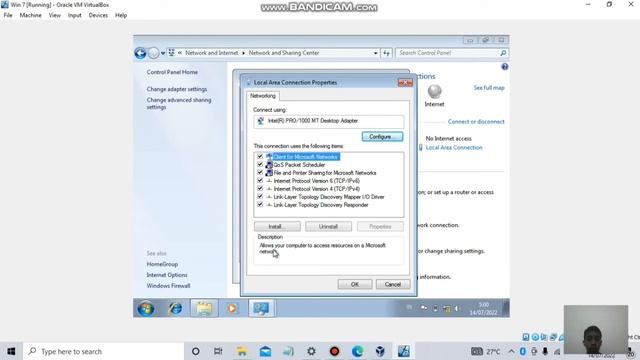
Task: Open Control Panel Home link
Action: coord(172,72)
